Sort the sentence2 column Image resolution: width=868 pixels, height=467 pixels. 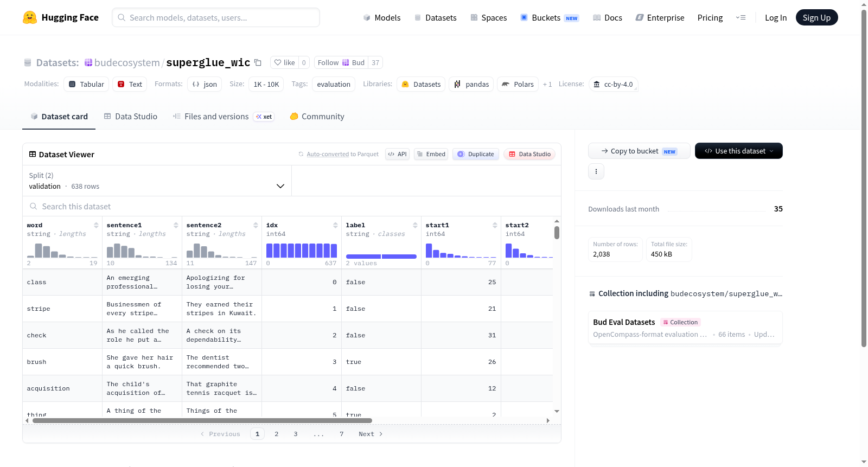[256, 225]
